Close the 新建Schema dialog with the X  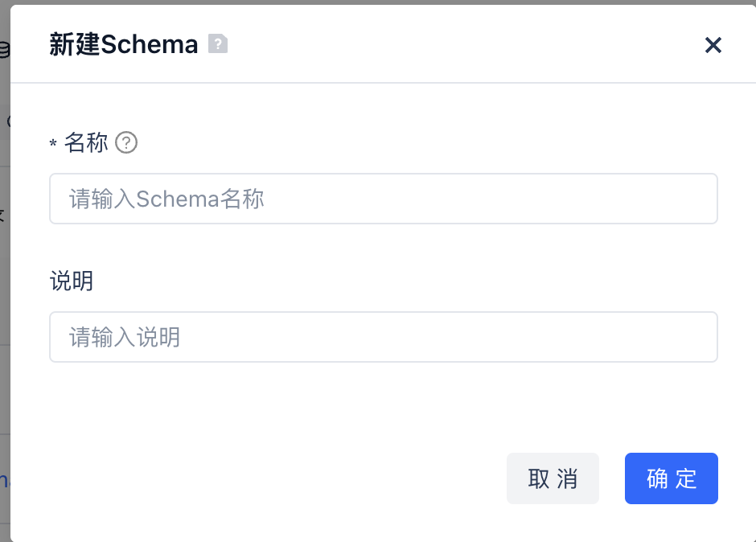(x=713, y=45)
